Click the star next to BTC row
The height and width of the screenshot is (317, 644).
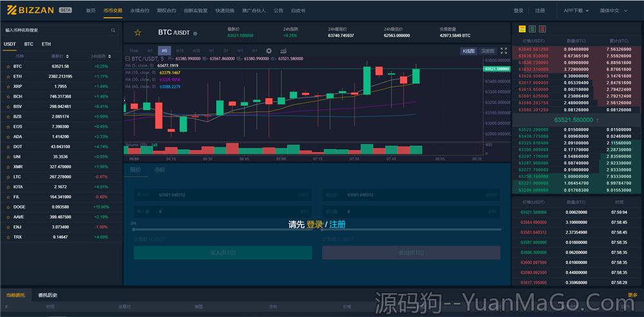tap(8, 66)
